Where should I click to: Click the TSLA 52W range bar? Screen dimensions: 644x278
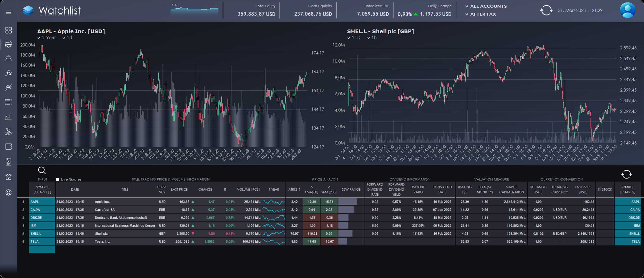342,242
